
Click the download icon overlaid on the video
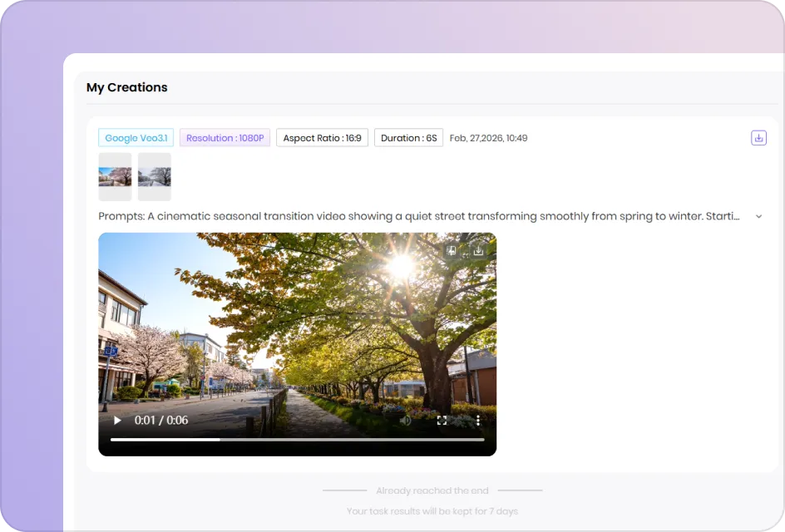tap(478, 250)
